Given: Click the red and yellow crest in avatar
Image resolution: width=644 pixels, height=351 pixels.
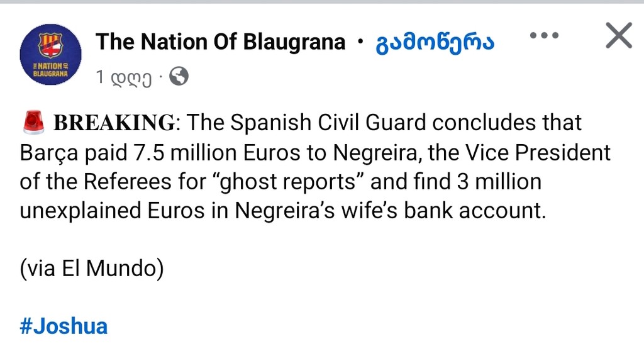Looking at the screenshot, I should (50, 45).
